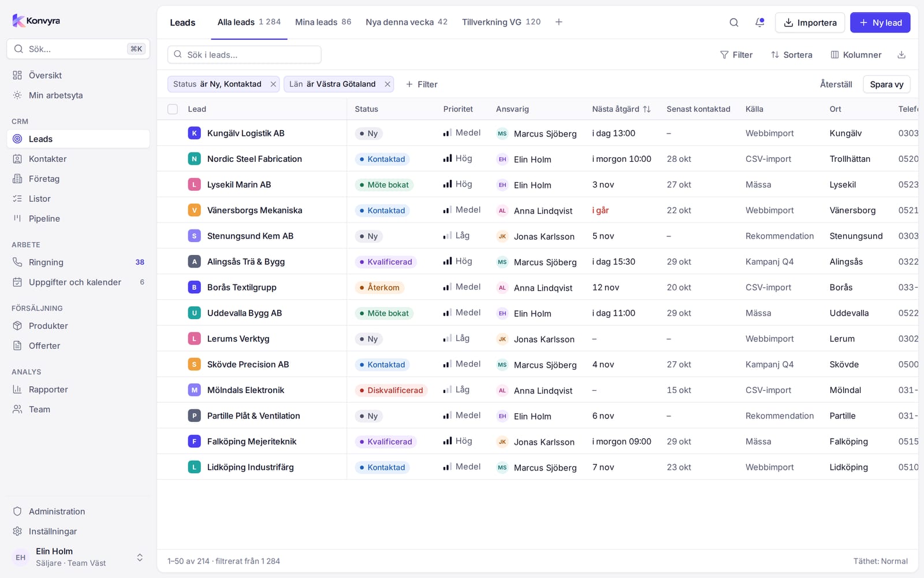924x578 pixels.
Task: Open Administration
Action: point(78,512)
